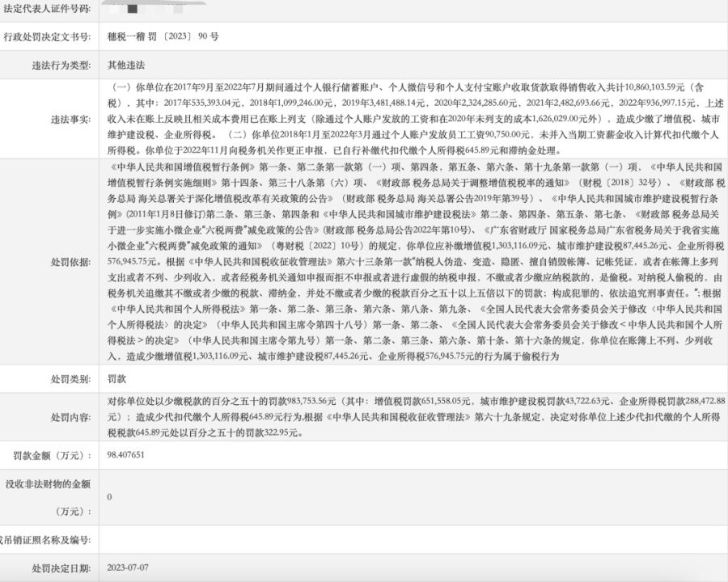Click the 违法事实 row label
Screen dimensions: 728x582
click(70, 120)
